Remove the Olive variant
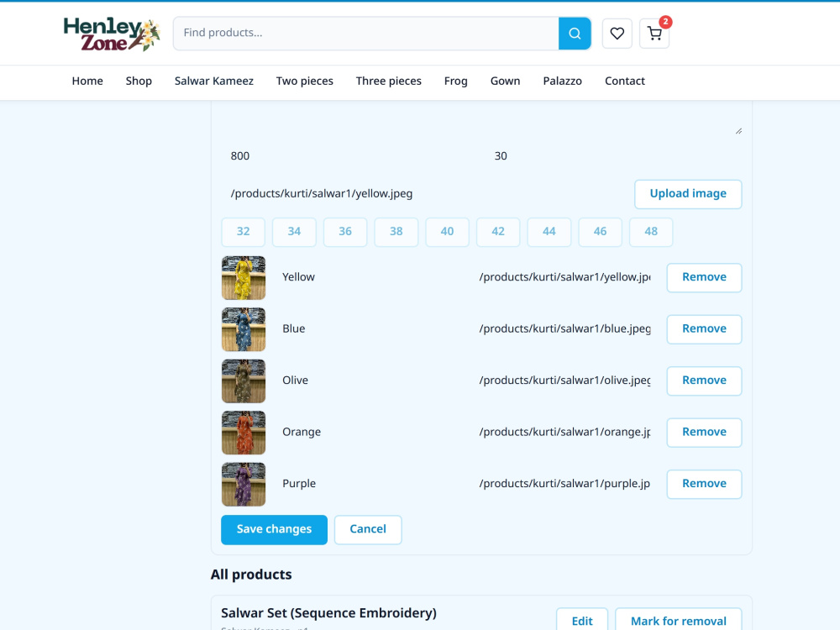The height and width of the screenshot is (630, 840). (704, 381)
